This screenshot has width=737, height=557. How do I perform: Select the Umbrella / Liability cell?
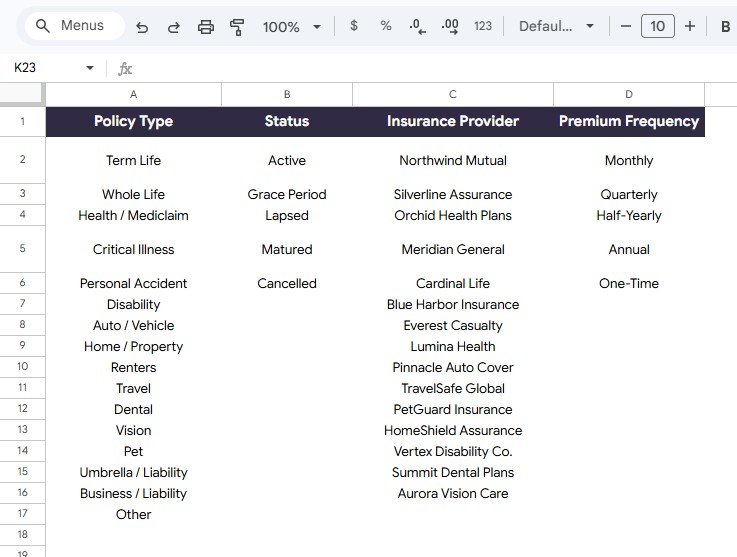133,472
